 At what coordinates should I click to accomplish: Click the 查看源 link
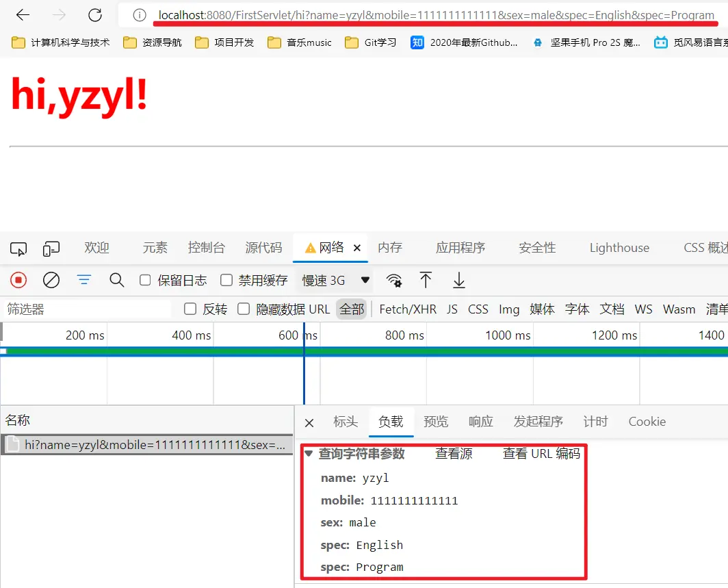coord(454,454)
